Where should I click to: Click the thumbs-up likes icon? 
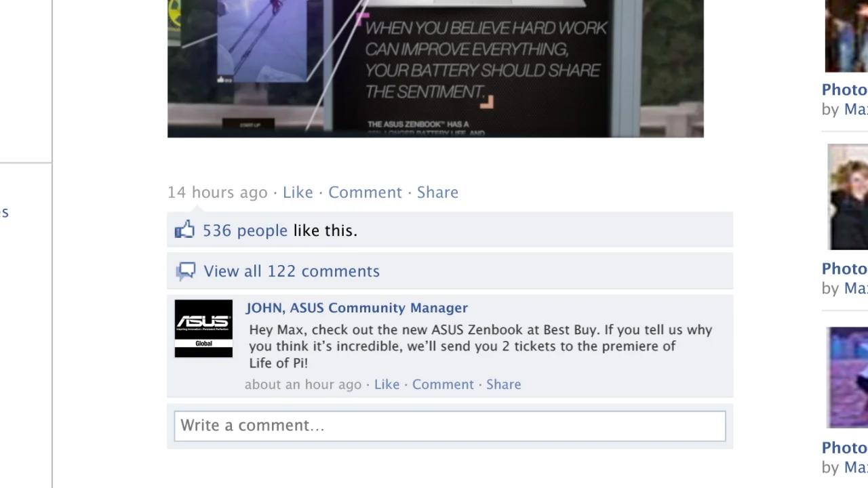pos(184,230)
